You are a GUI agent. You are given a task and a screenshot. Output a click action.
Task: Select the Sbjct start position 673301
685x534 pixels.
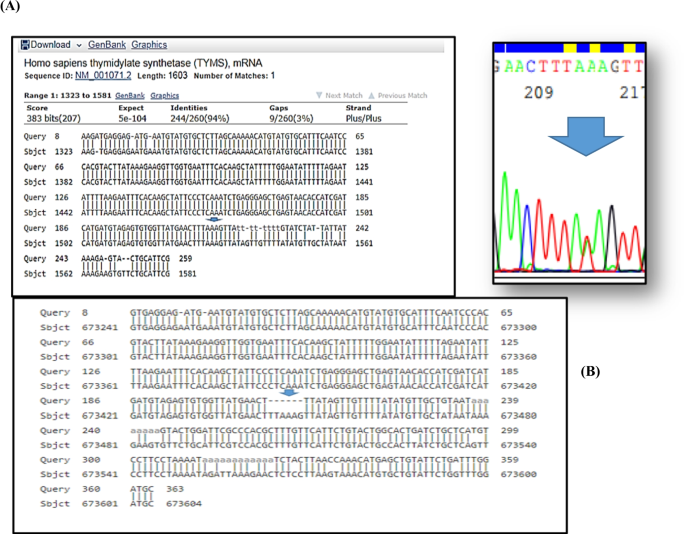tap(100, 357)
